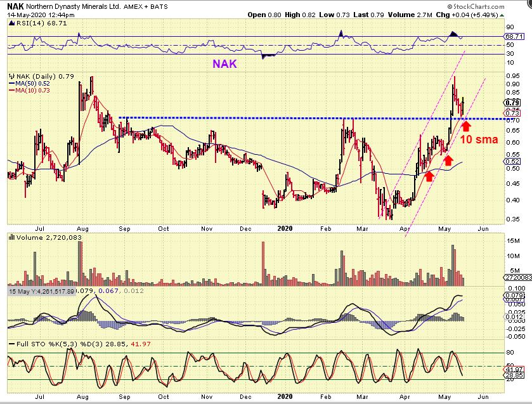Click the green up-arrow beside the change percent
Image resolution: width=532 pixels, height=404 pixels.
click(502, 15)
